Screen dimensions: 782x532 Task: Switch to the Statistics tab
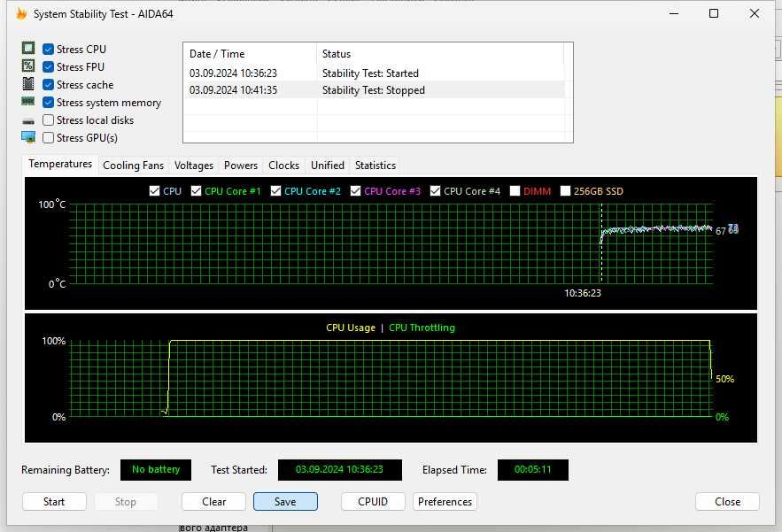pyautogui.click(x=376, y=166)
